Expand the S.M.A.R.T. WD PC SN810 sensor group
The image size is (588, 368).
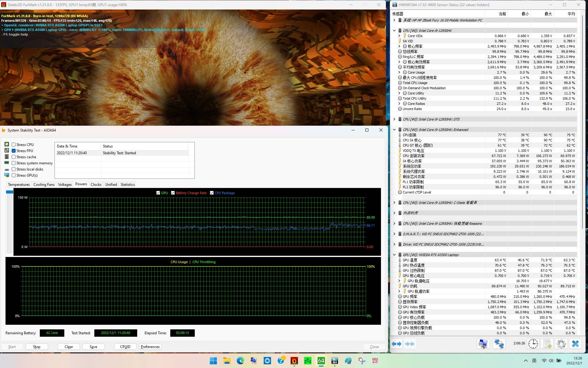coord(394,234)
